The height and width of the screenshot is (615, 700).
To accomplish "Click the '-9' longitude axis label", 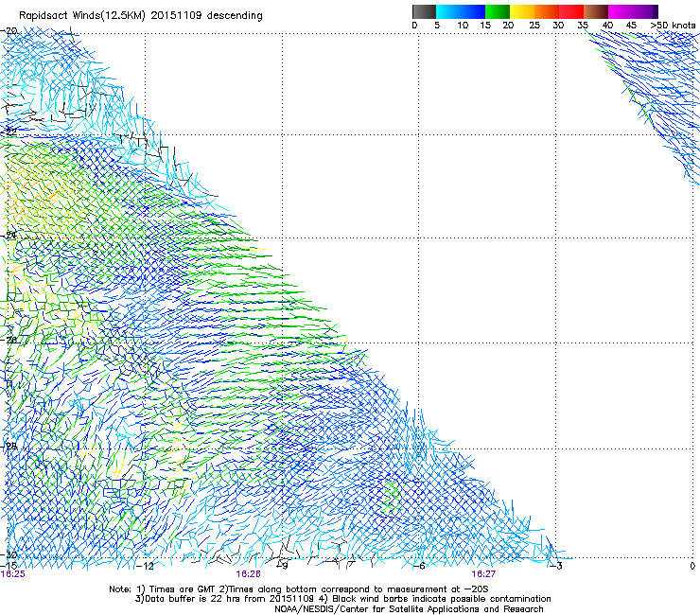I will point(282,566).
